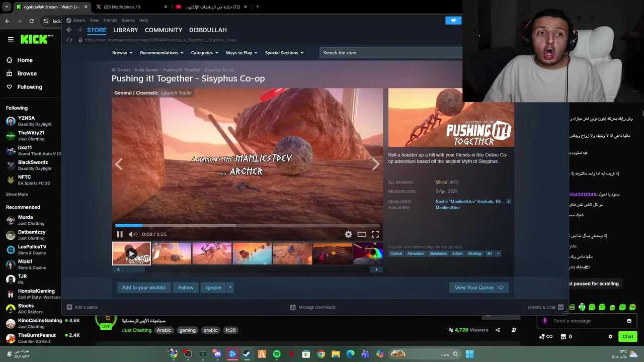Image resolution: width=644 pixels, height=362 pixels.
Task: Pause the Steam trailer video
Action: point(120,234)
